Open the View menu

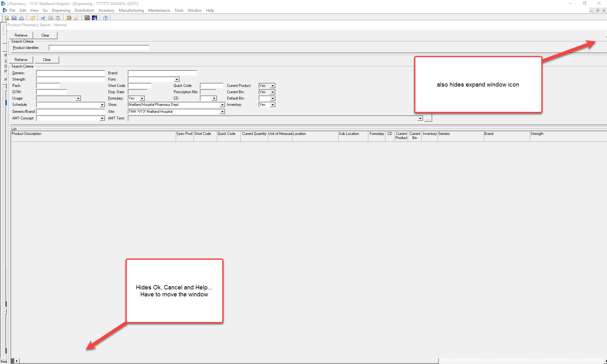pos(34,10)
